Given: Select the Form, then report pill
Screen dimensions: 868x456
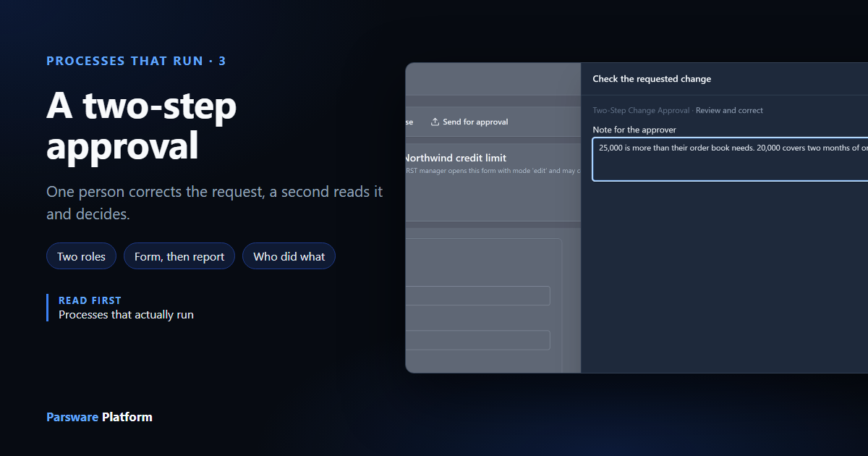Looking at the screenshot, I should [x=179, y=256].
